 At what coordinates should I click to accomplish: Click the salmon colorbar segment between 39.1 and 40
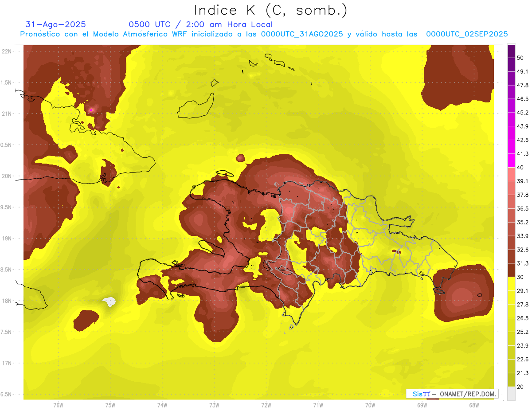(511, 174)
